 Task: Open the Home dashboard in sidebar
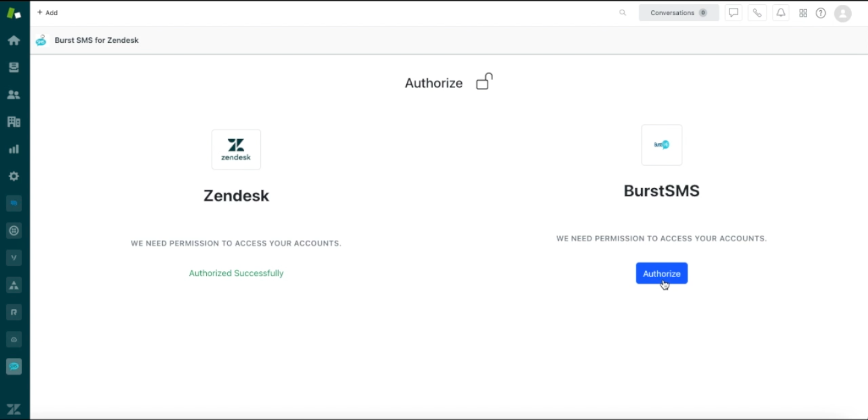point(14,40)
